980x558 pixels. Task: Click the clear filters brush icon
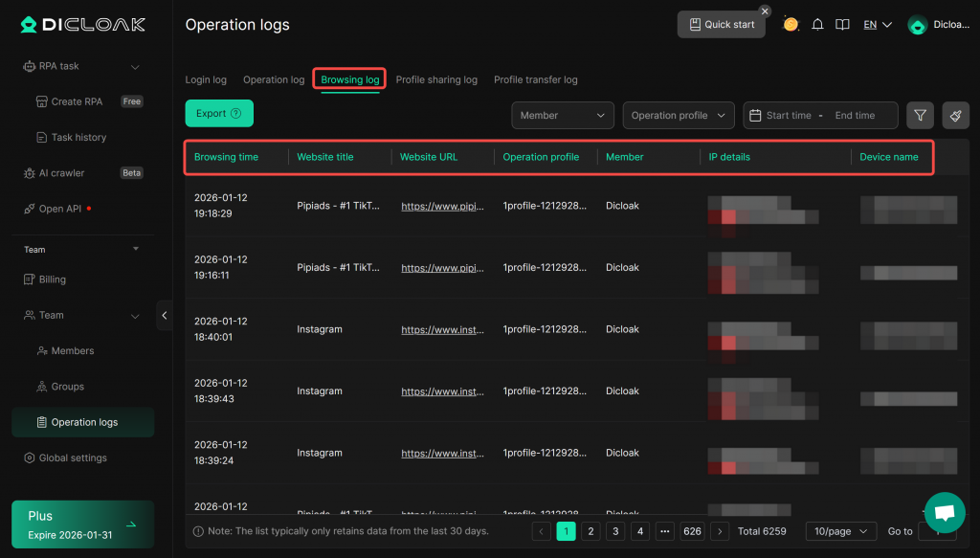[x=955, y=115]
